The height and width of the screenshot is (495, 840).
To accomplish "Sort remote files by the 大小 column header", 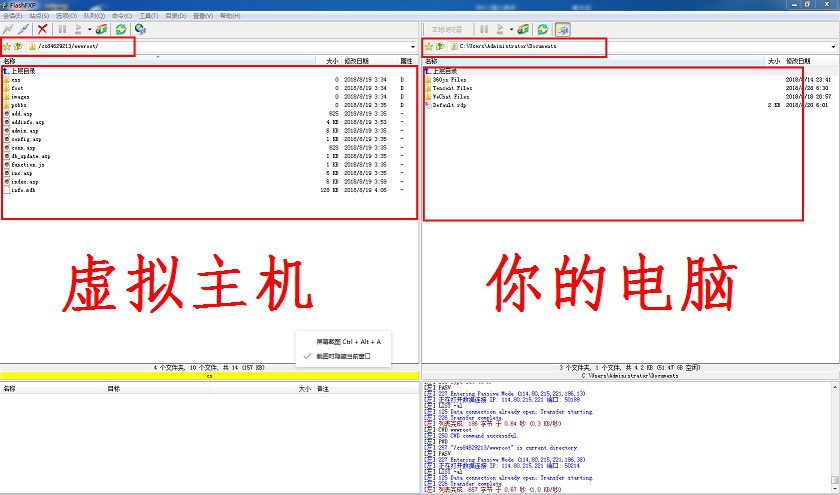I will click(332, 61).
